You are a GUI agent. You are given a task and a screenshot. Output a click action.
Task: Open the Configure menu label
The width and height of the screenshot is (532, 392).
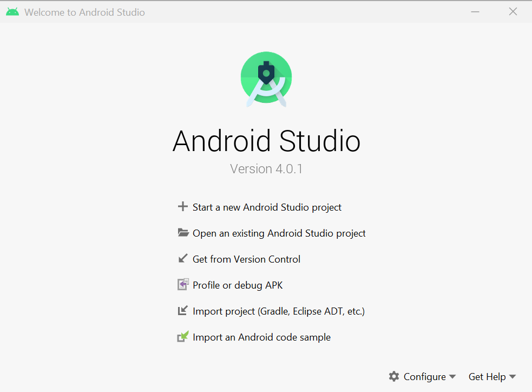click(x=424, y=377)
